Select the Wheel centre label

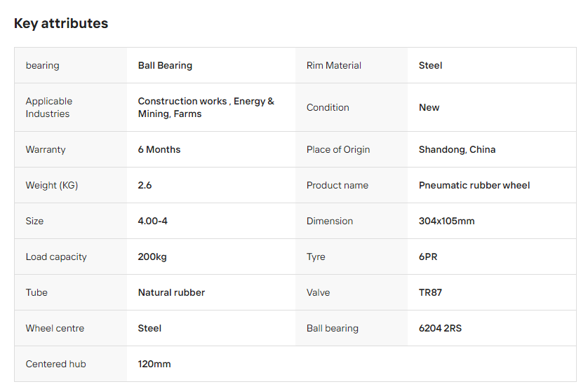55,328
